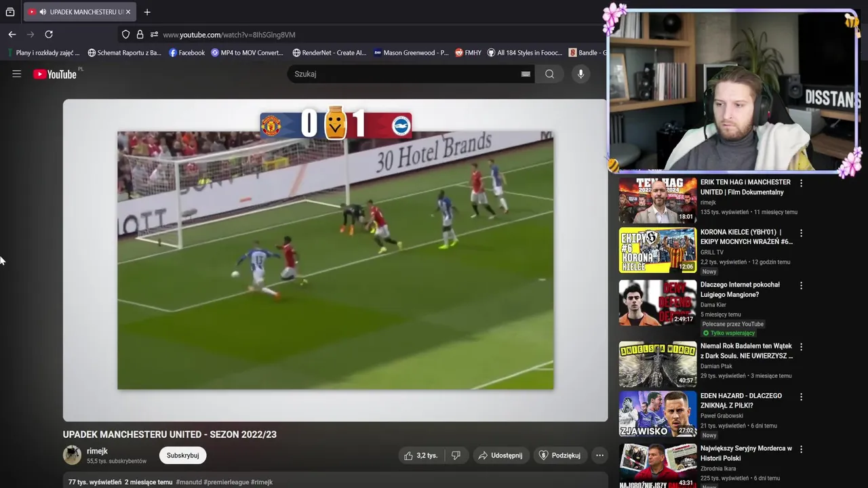Open 'EDEN HAZARD - DLACZEGO ZNIKNĄŁ' title
The image size is (868, 488).
pos(741,401)
